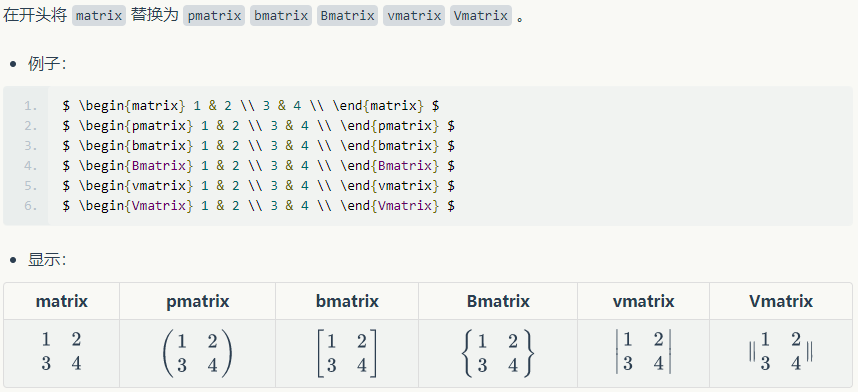Select the inline code 'vmatrix' in the top sentence
Image resolution: width=858 pixels, height=392 pixels.
[x=414, y=16]
